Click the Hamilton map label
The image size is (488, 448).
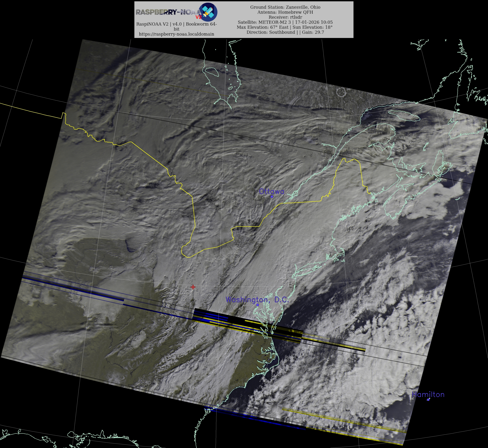pos(428,394)
